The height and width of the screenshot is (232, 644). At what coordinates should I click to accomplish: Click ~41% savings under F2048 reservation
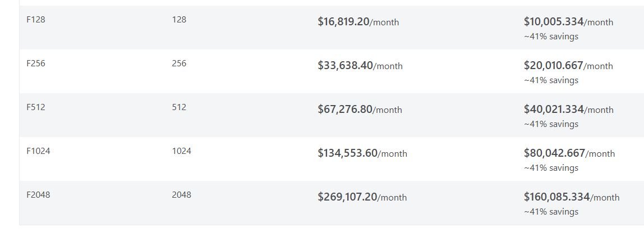(x=551, y=211)
